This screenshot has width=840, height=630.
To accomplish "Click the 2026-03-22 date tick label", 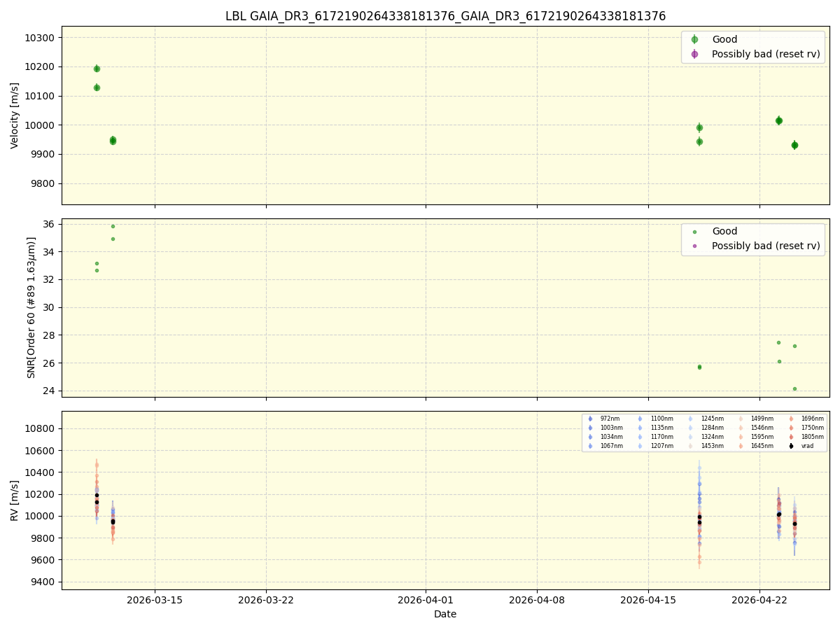I will 266,599.
